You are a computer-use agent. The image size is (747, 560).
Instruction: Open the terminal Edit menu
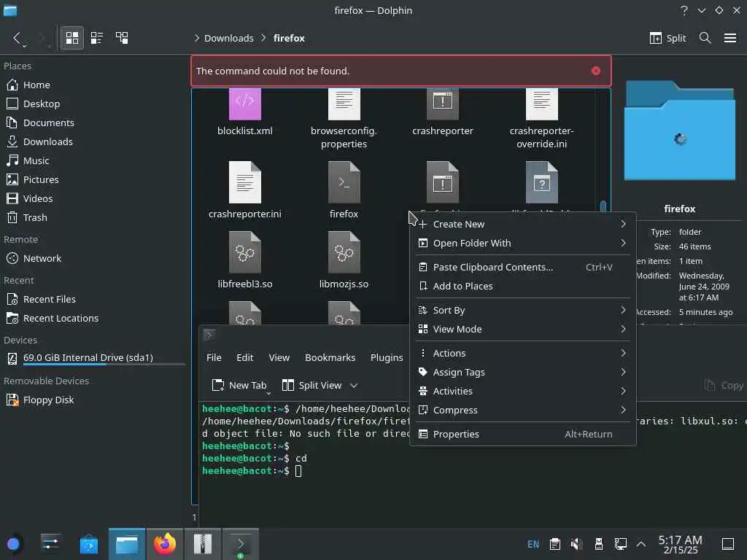coord(245,357)
